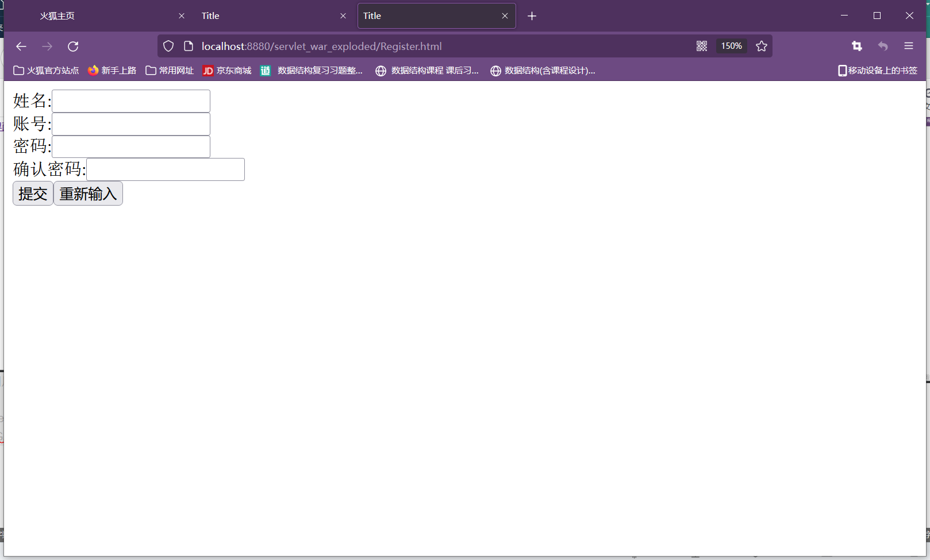Open a new tab with plus

click(x=532, y=16)
